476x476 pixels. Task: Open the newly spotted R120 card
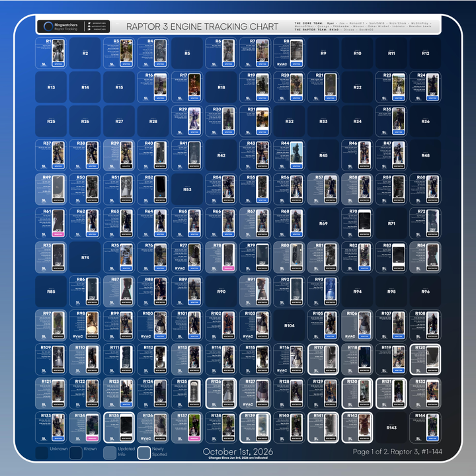click(x=425, y=359)
